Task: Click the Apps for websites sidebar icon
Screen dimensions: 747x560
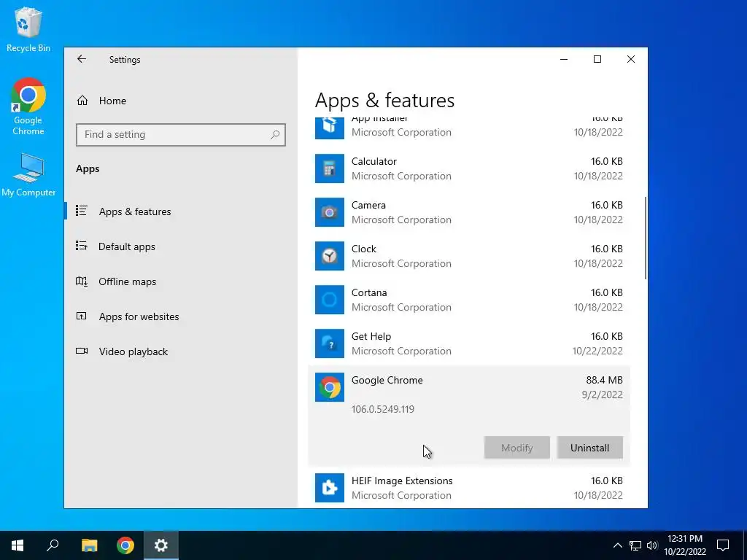Action: click(82, 316)
